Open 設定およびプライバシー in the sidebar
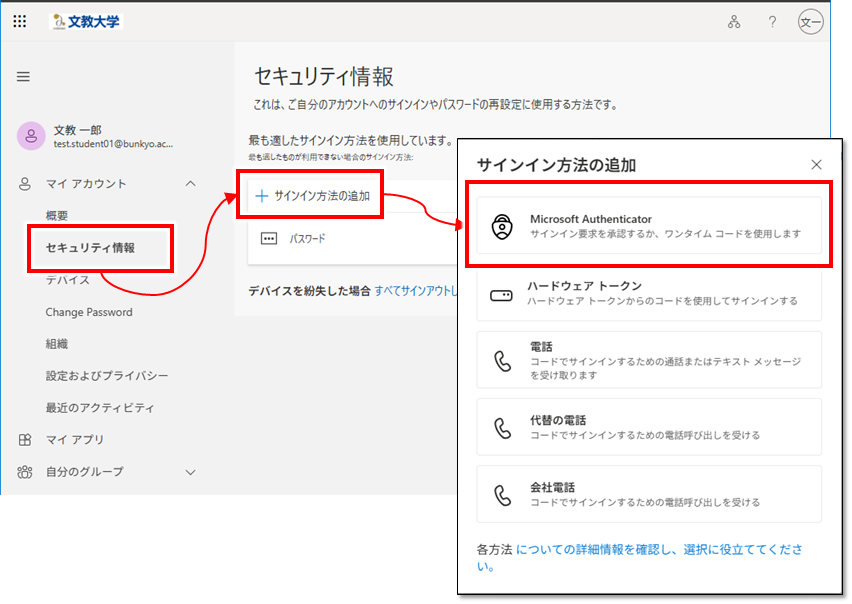 pos(107,376)
